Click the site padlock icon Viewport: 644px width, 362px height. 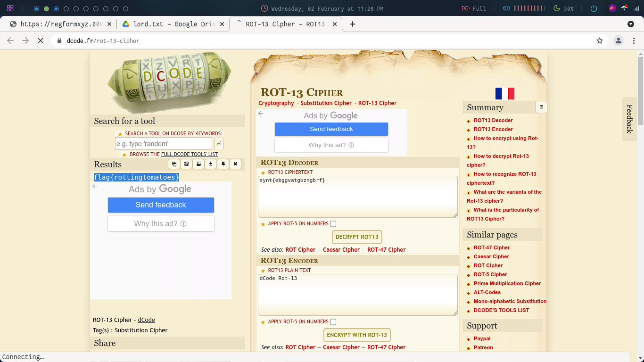(59, 41)
